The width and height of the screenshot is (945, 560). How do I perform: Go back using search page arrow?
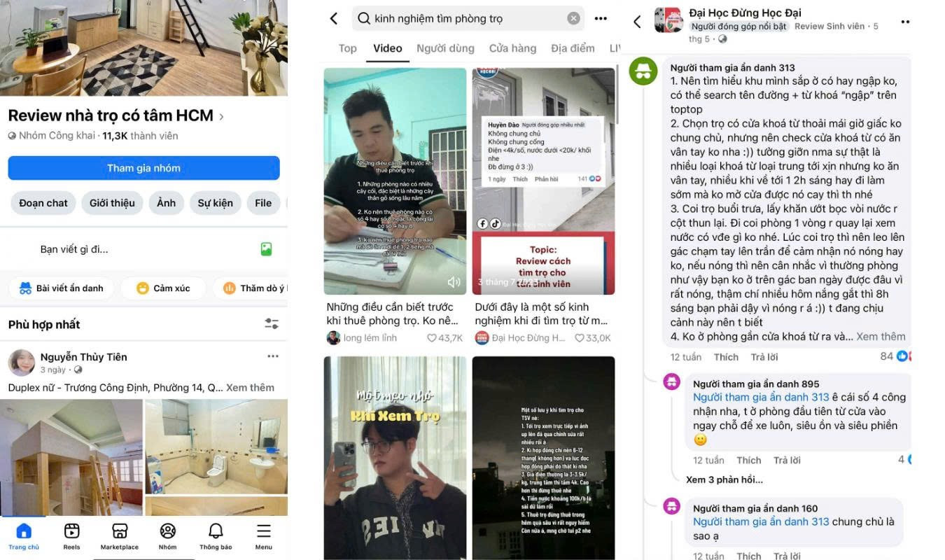pyautogui.click(x=334, y=19)
